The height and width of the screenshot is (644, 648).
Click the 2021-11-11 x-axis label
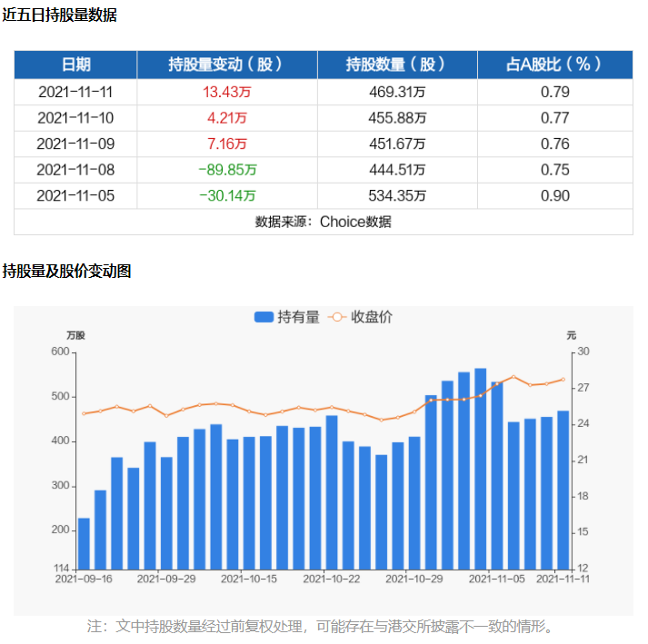coord(563,580)
